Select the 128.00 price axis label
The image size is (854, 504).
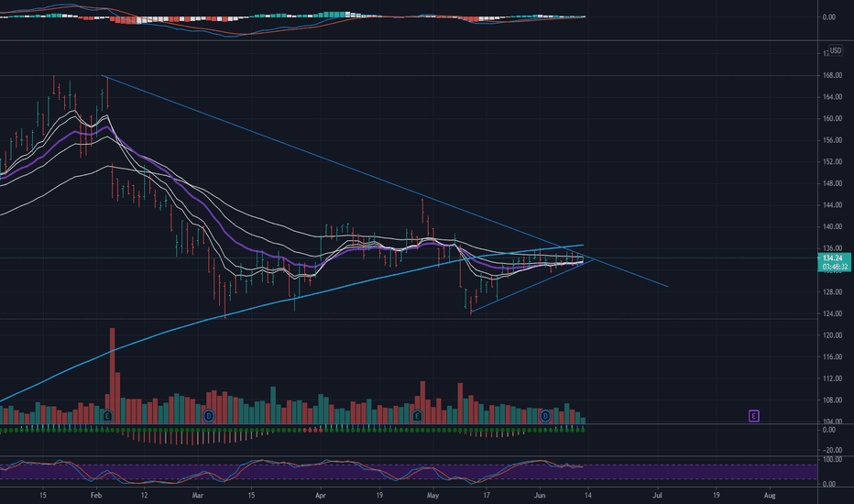[x=832, y=292]
